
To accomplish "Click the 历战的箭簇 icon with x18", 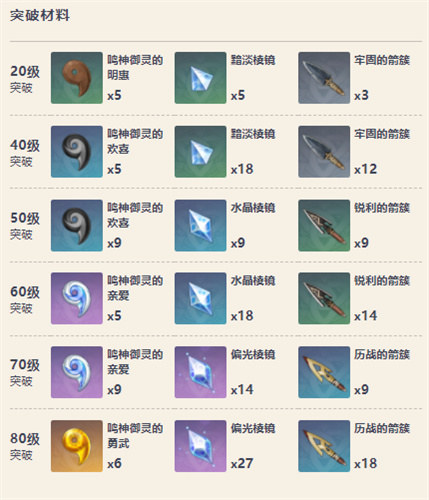I will [x=324, y=446].
